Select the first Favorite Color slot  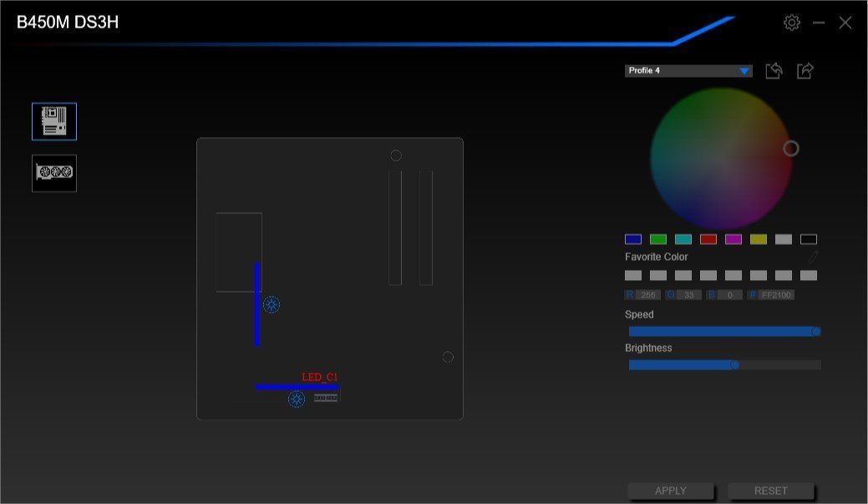click(x=632, y=275)
